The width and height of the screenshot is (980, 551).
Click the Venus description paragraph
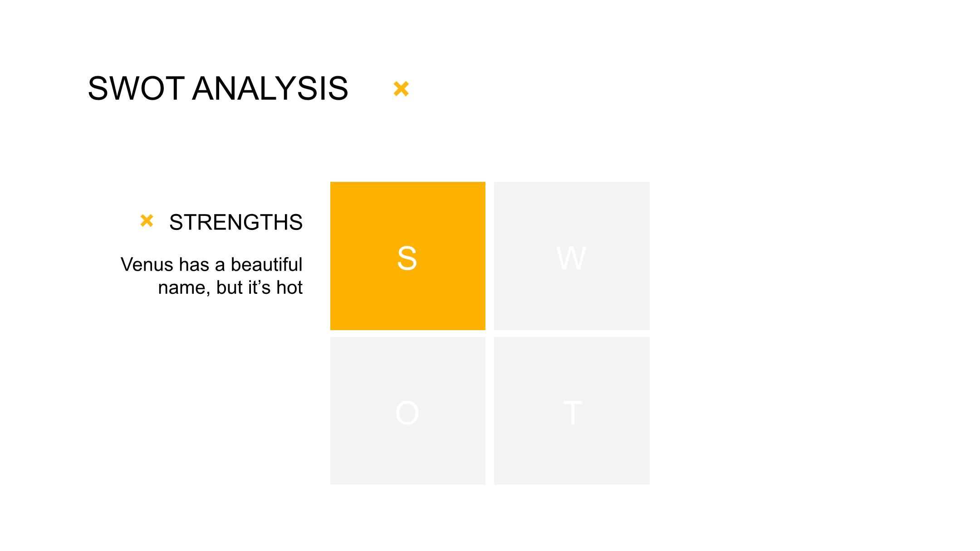coord(211,276)
